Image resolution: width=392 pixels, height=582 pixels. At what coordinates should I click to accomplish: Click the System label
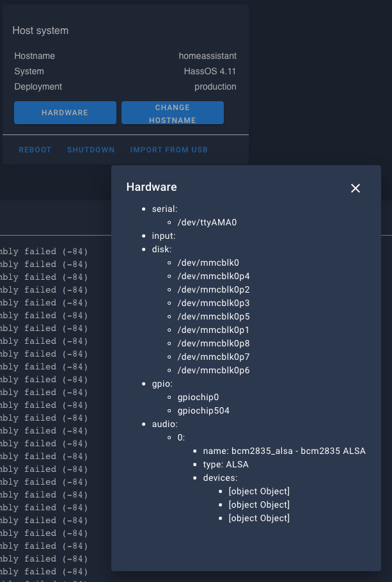[29, 71]
